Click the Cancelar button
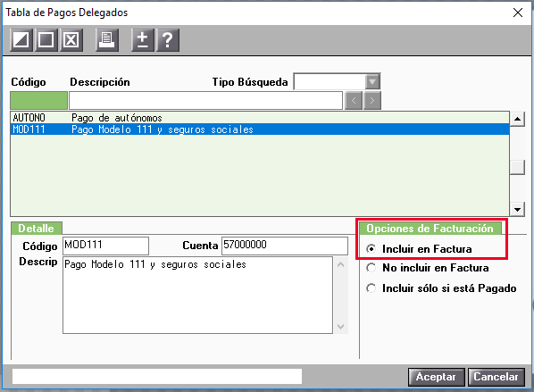Image resolution: width=534 pixels, height=392 pixels. point(496,377)
